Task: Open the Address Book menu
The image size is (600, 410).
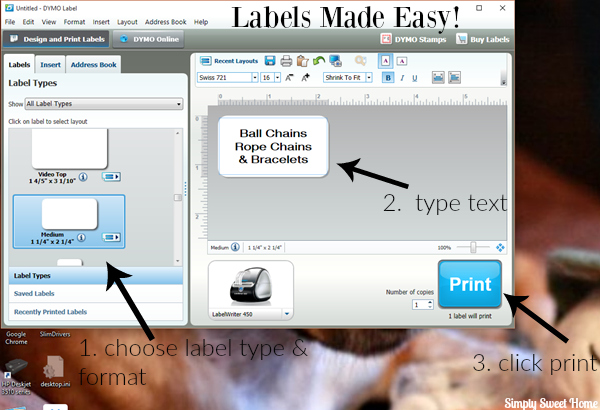Action: click(166, 22)
